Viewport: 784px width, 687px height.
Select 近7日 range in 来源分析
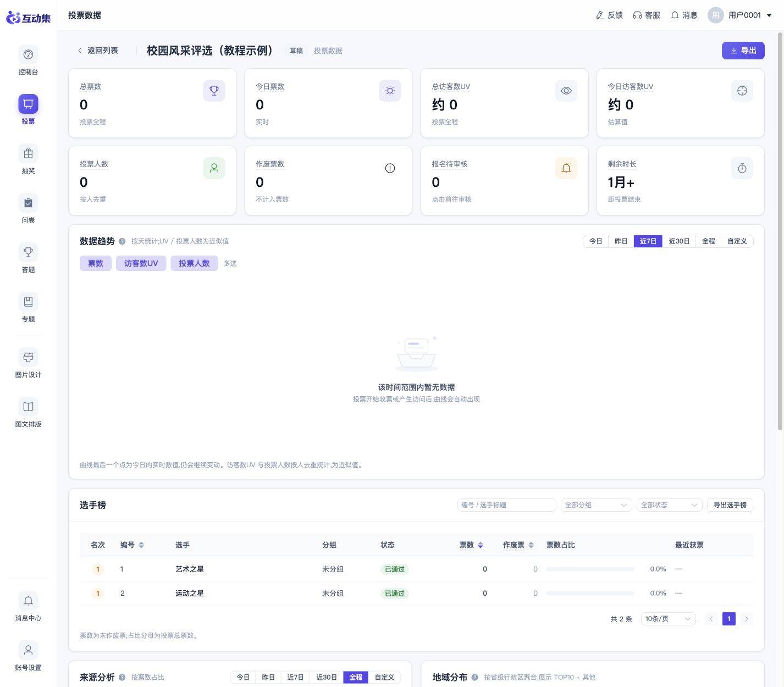(295, 678)
